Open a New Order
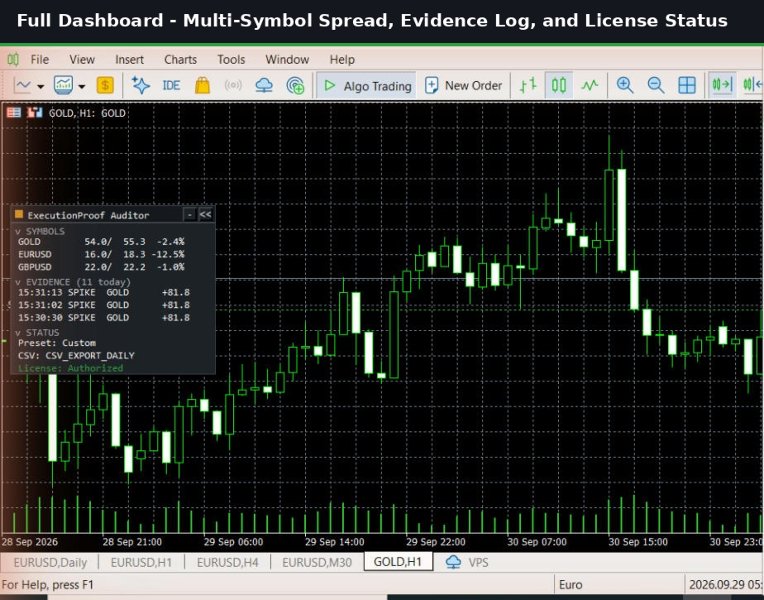Screen dimensions: 764x600 [x=463, y=86]
